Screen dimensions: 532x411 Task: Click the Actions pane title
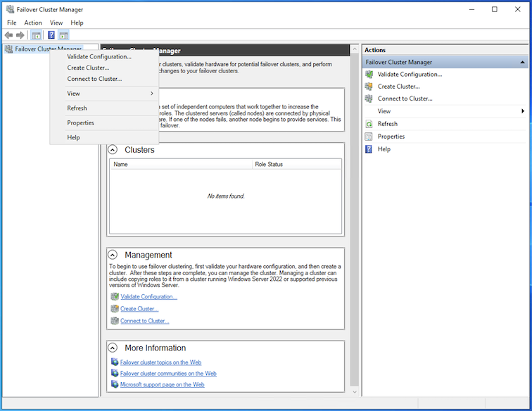[x=375, y=50]
